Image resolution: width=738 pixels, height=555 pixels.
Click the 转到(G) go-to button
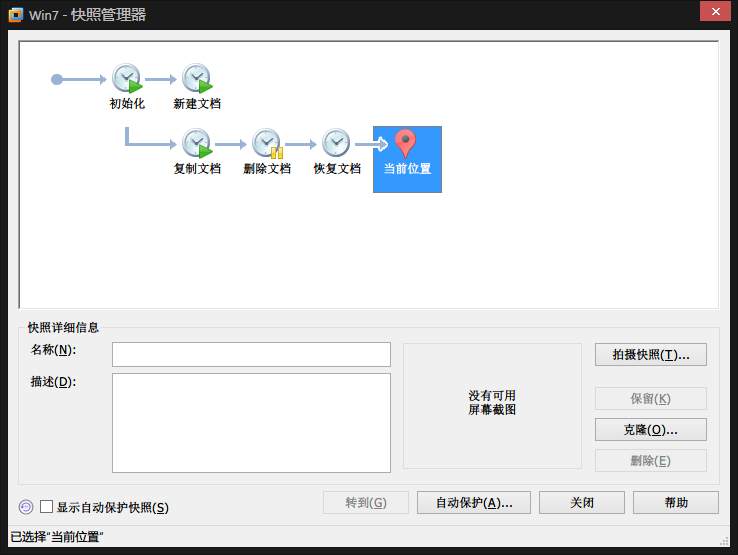(x=366, y=502)
